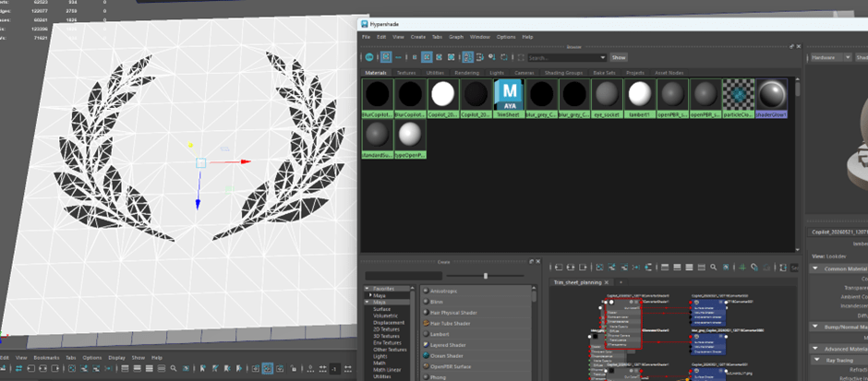The width and height of the screenshot is (868, 381).
Task: Collapse the Bump/Normal section
Action: [x=816, y=327]
